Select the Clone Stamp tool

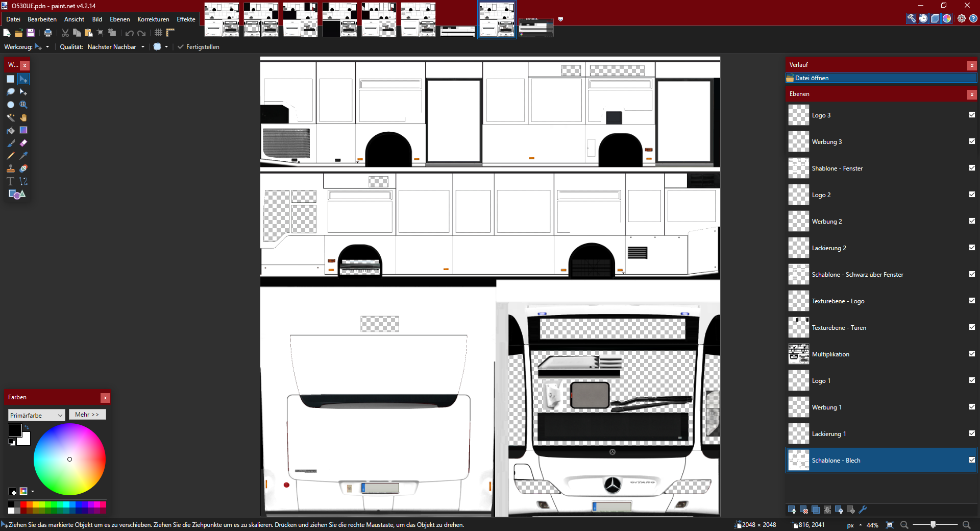click(x=10, y=168)
